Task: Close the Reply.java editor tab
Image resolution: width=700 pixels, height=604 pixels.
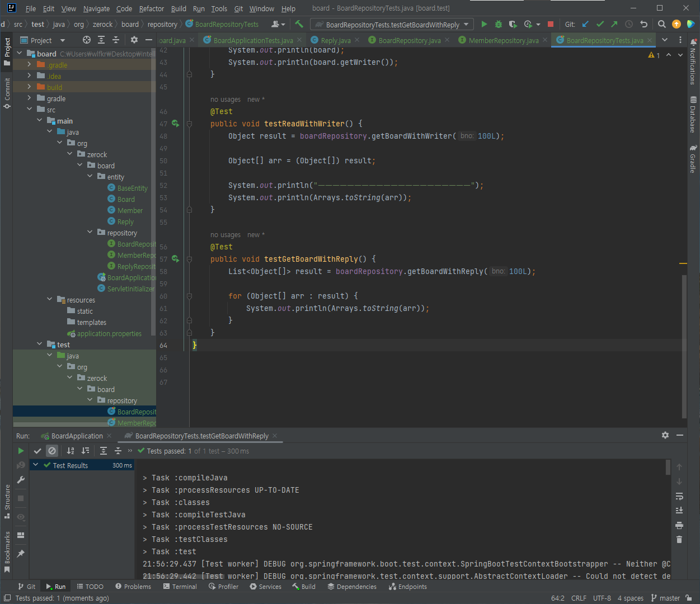Action: (x=358, y=40)
